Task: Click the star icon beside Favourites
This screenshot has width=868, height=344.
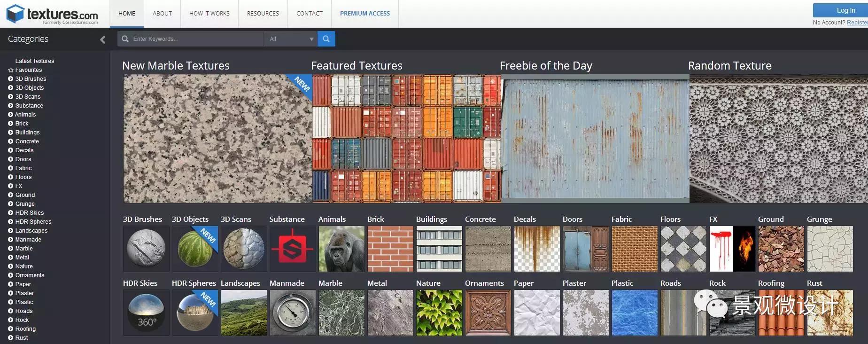Action: pyautogui.click(x=11, y=70)
